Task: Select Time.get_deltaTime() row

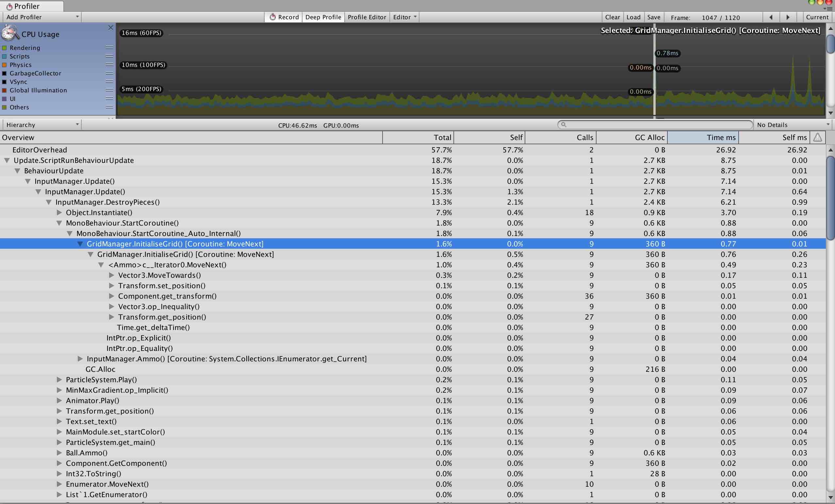Action: click(x=413, y=327)
